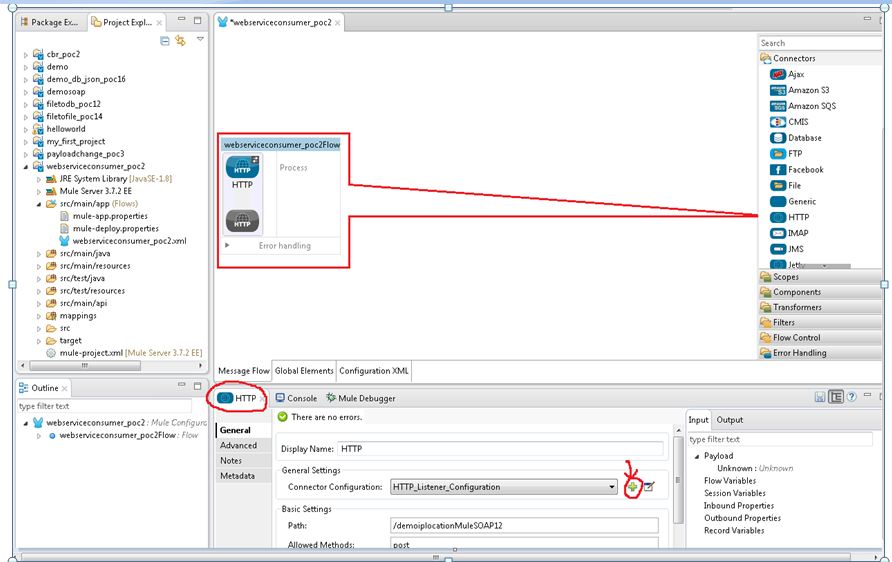
Task: Edit the connector configuration icon
Action: 649,487
